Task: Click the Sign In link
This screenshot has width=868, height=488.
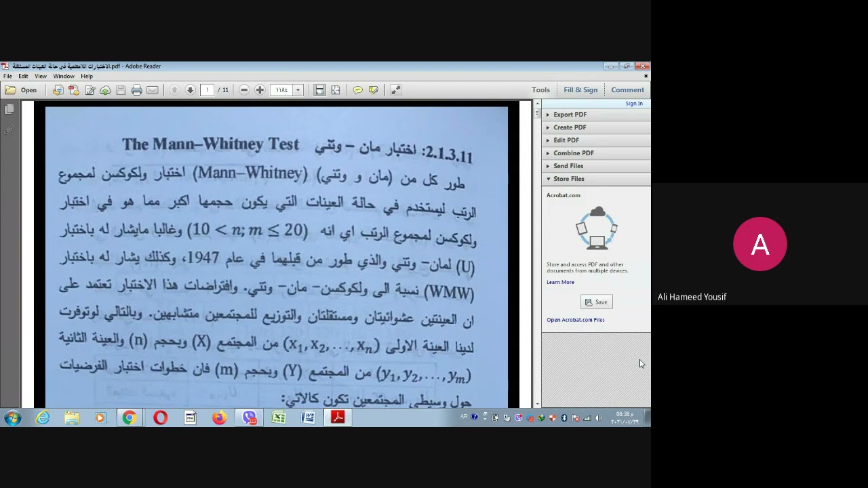Action: pyautogui.click(x=634, y=104)
